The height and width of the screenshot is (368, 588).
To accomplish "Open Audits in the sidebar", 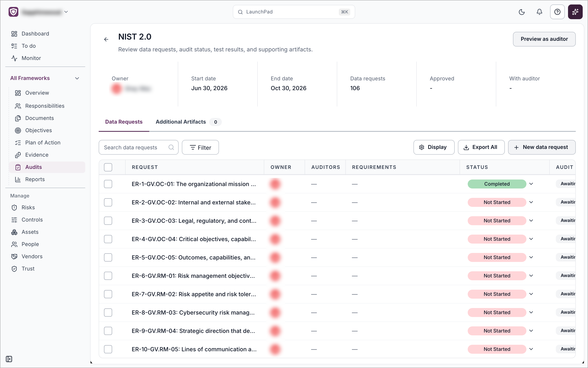I will pyautogui.click(x=47, y=167).
